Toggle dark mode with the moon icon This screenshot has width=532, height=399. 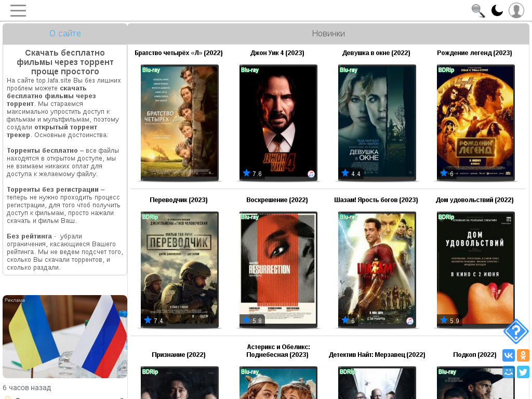tap(497, 10)
